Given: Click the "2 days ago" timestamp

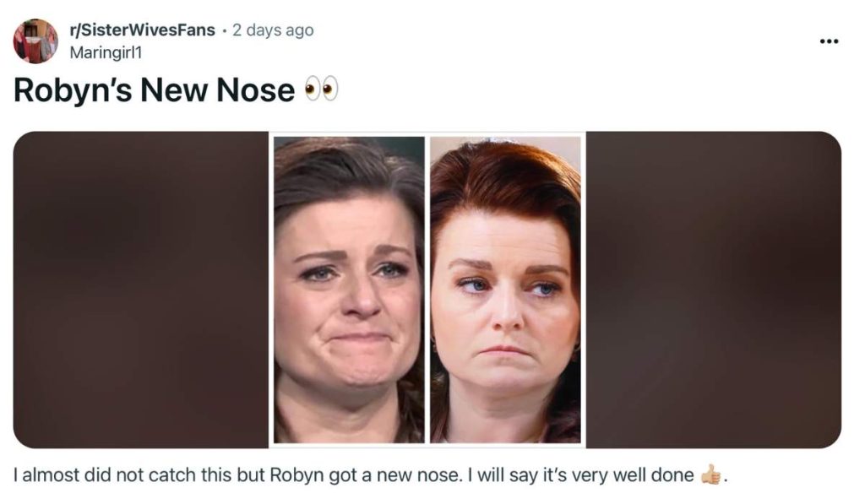Looking at the screenshot, I should [x=273, y=30].
